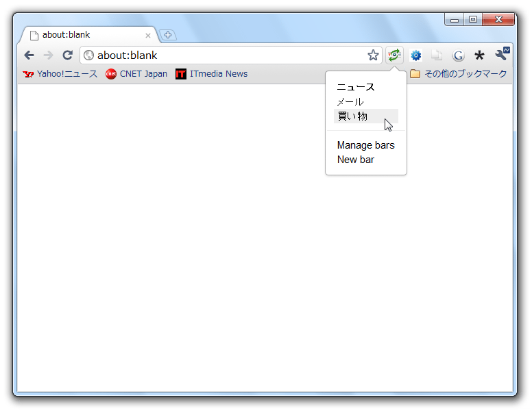This screenshot has width=532, height=411.
Task: Click the page copy extension icon
Action: (437, 55)
